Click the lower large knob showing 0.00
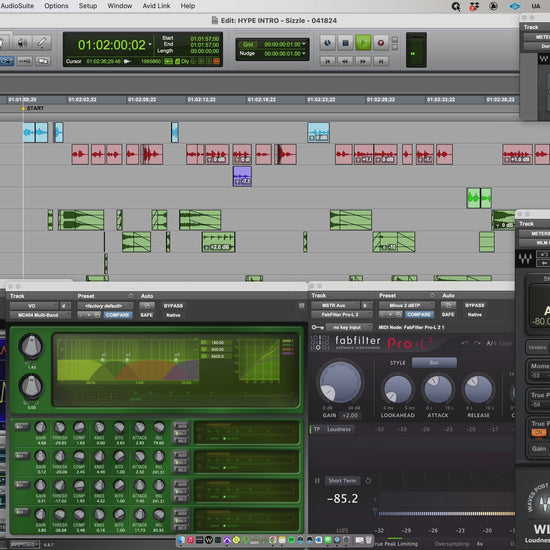The height and width of the screenshot is (550, 550). pos(31,386)
